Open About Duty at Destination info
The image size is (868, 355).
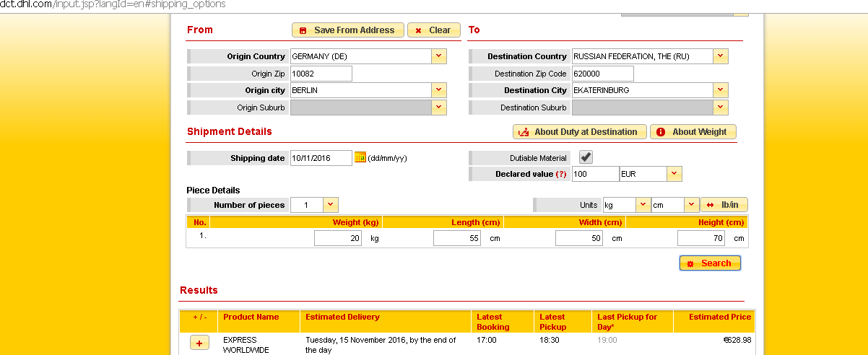pos(579,132)
